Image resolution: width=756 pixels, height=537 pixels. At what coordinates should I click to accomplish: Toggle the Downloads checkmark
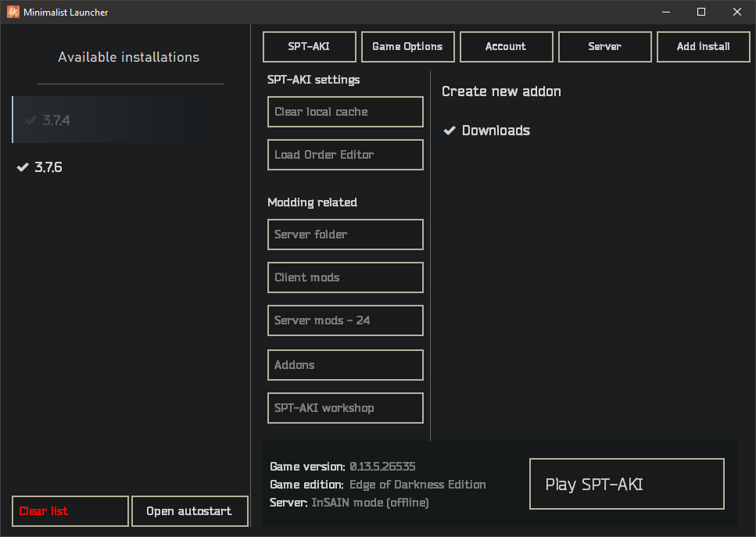[450, 131]
